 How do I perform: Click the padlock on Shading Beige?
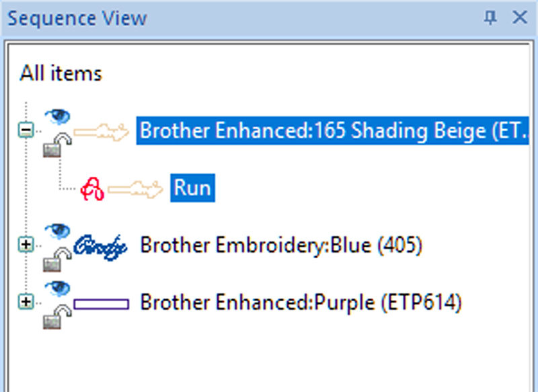pos(54,145)
